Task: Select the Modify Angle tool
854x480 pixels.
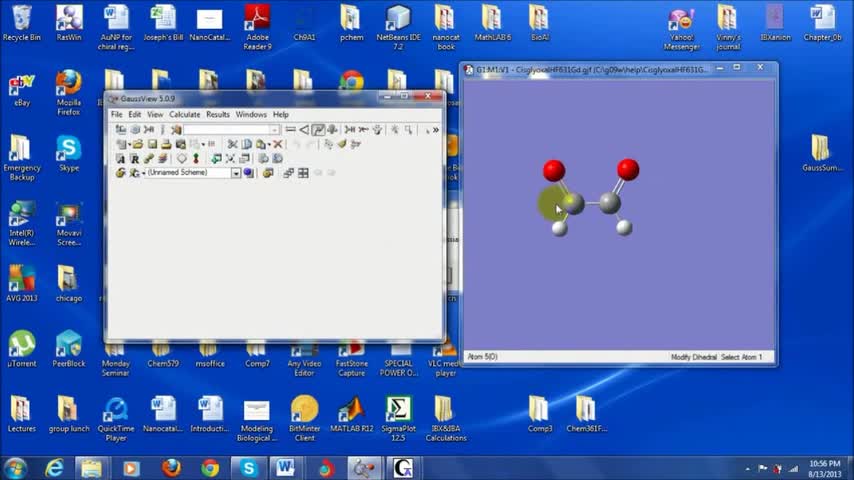Action: point(304,130)
